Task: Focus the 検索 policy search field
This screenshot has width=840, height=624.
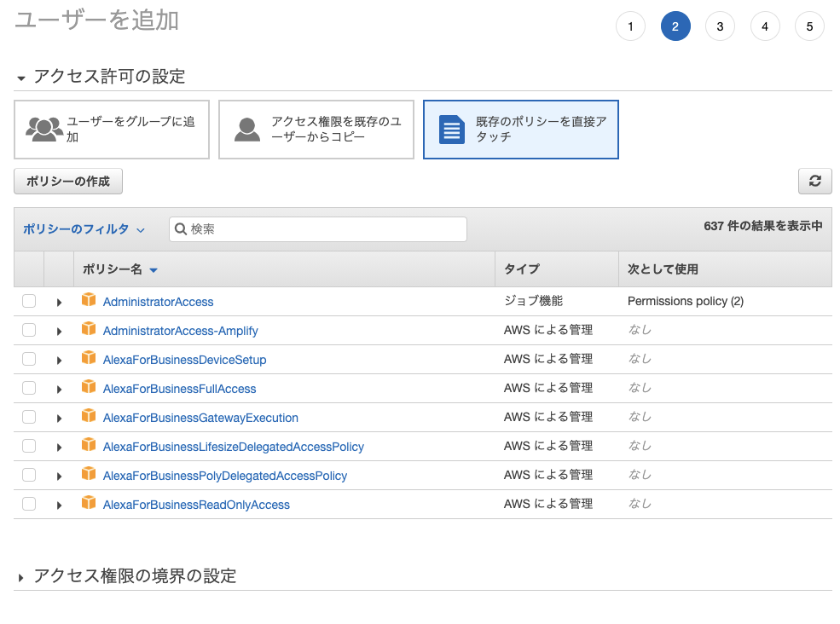Action: pos(318,229)
